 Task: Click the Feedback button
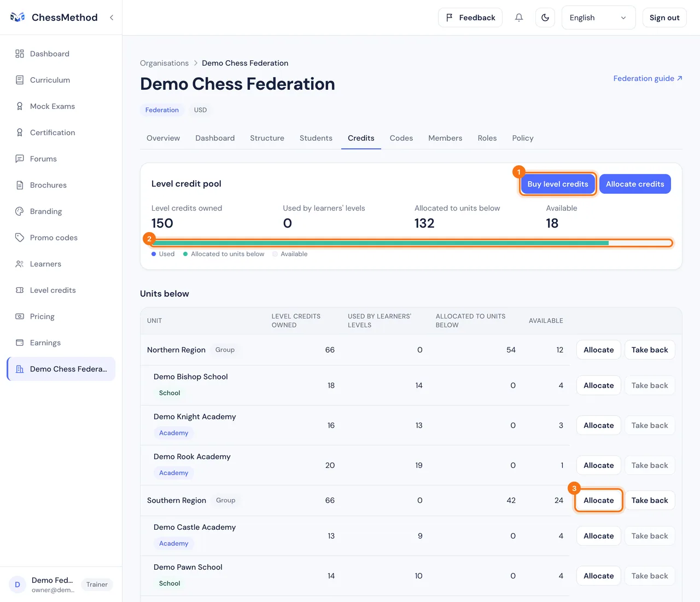click(x=470, y=18)
